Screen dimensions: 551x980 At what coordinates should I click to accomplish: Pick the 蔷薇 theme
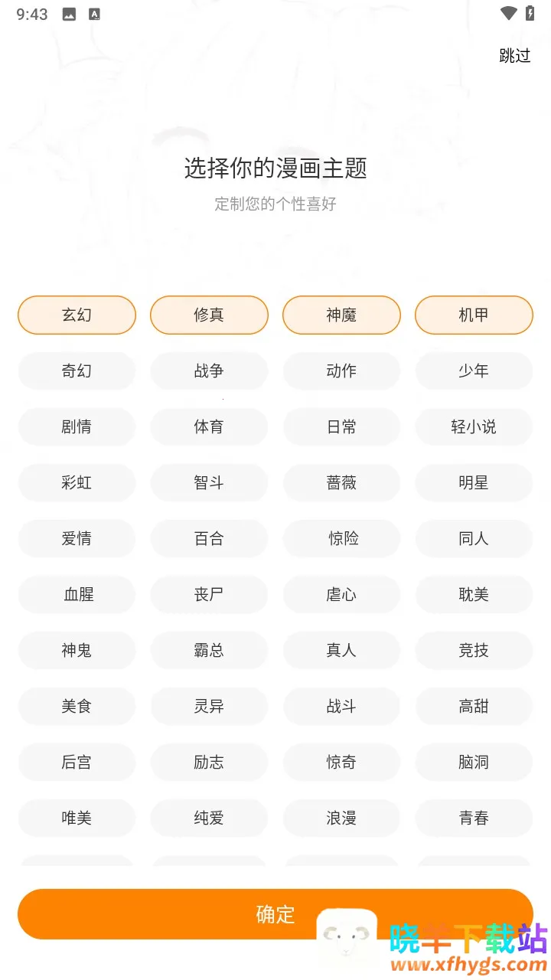click(341, 482)
